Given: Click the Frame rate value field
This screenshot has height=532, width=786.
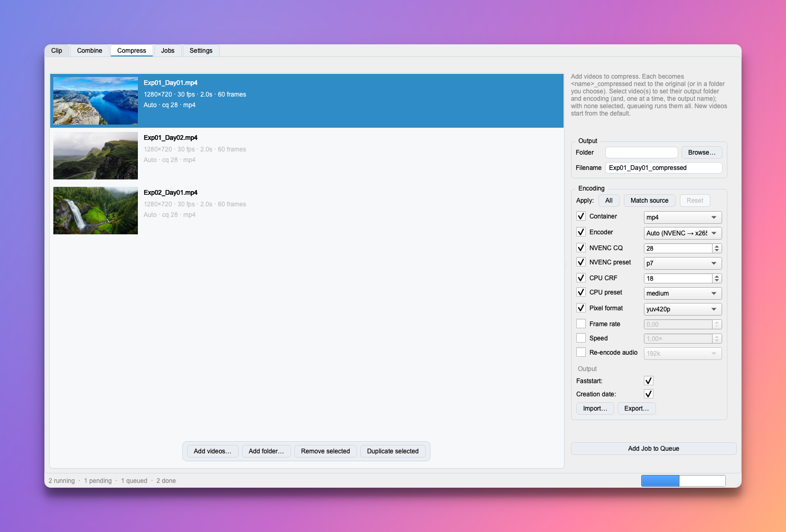Looking at the screenshot, I should [x=678, y=325].
